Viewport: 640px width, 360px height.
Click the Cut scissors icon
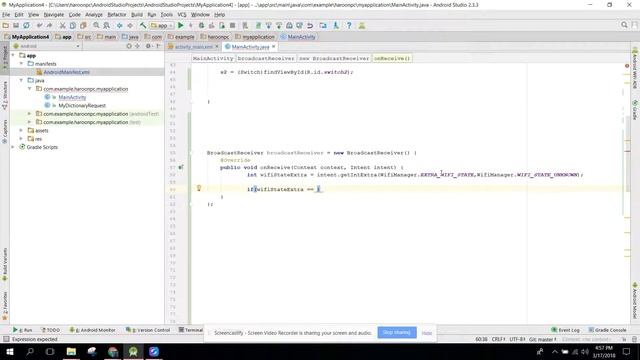(x=62, y=25)
